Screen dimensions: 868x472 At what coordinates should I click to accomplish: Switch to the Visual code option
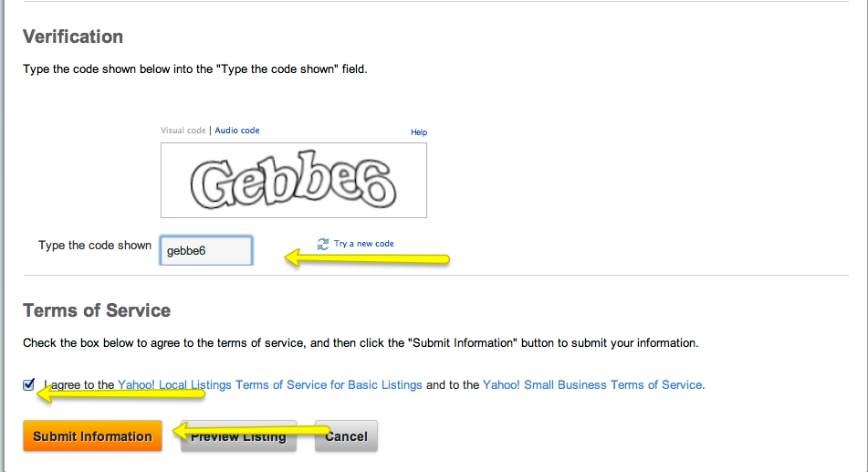183,131
